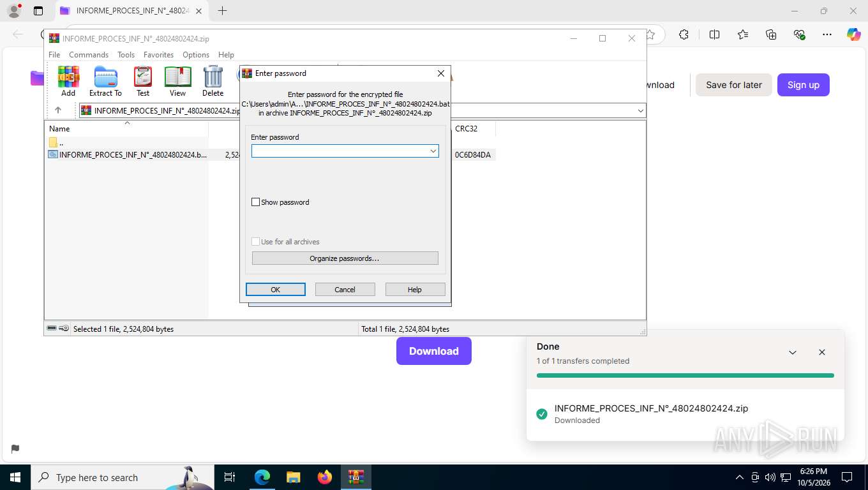Open Edge browser essentials heart icon
The image size is (868, 490).
coord(799,34)
